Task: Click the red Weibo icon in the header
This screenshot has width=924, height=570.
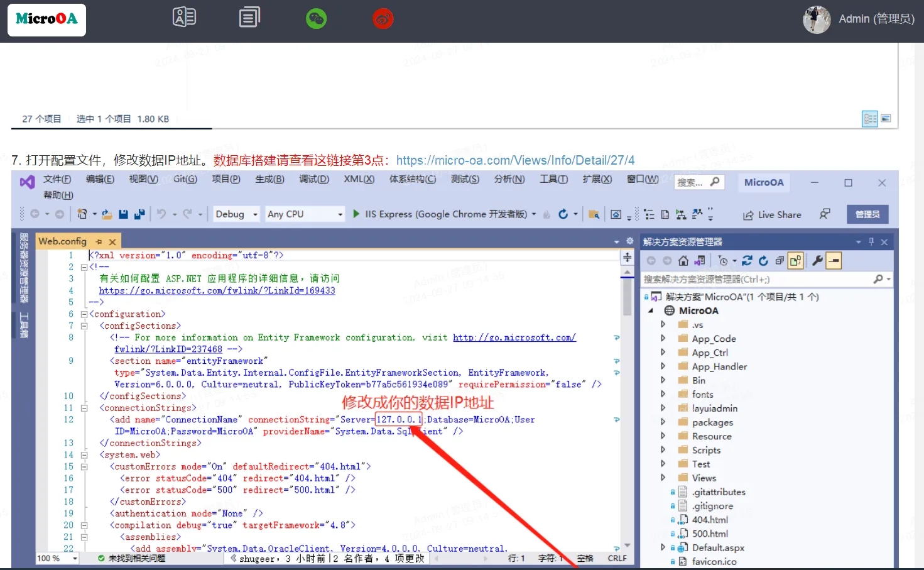Action: tap(383, 19)
